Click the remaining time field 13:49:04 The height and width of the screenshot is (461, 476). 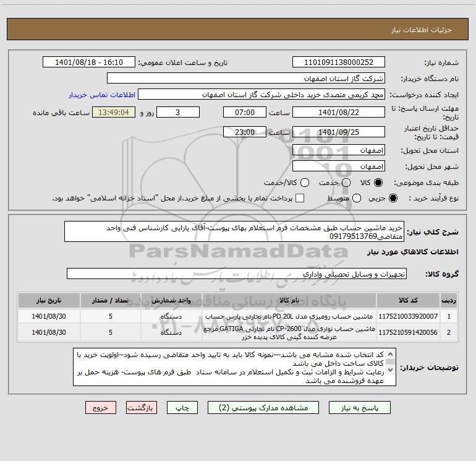pos(114,112)
